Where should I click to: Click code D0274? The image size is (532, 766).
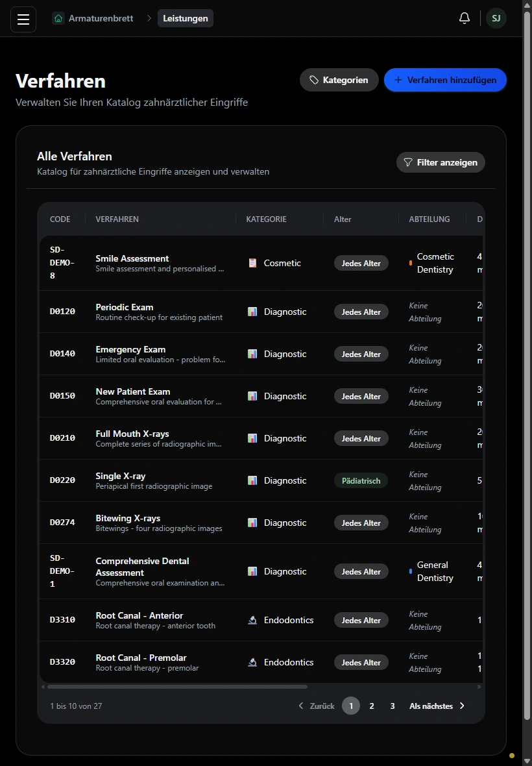[62, 523]
